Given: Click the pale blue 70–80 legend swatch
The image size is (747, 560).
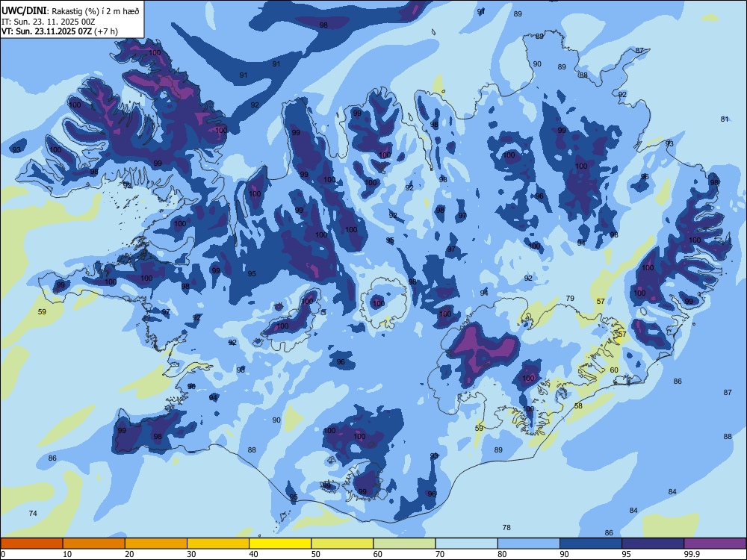Looking at the screenshot, I should coord(467,544).
